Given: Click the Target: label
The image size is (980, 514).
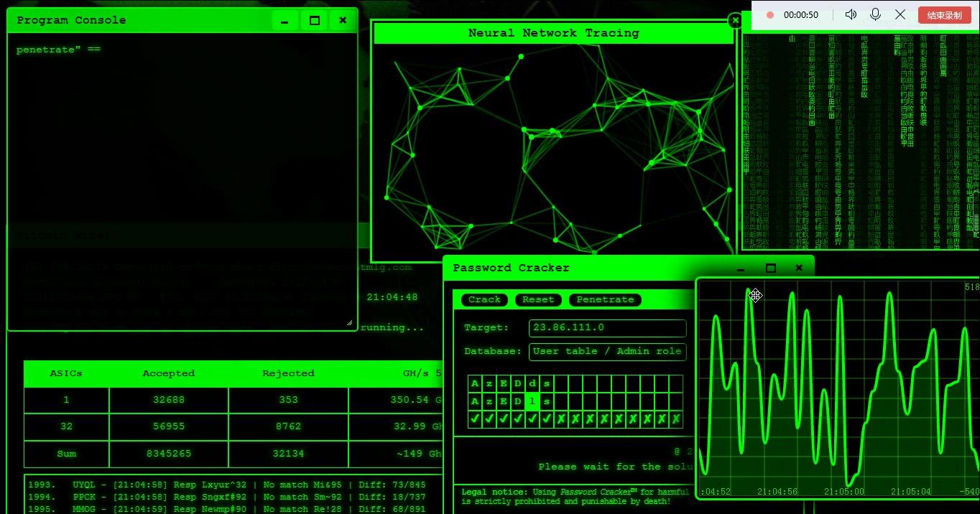Looking at the screenshot, I should pos(486,328).
